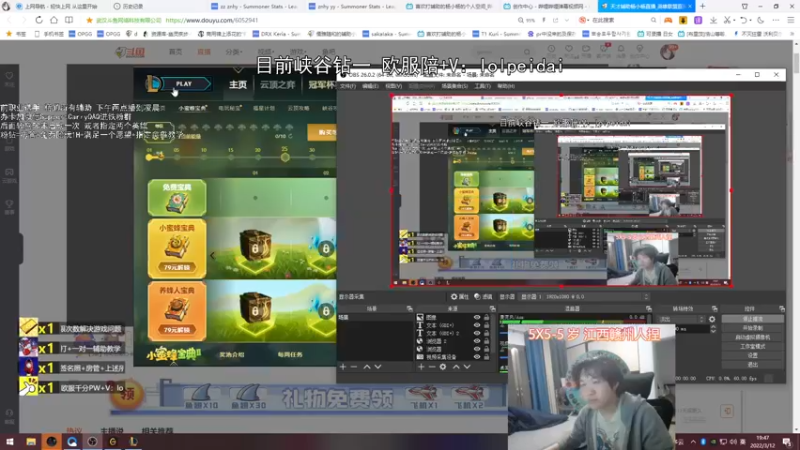Viewport: 800px width, 450px height.
Task: Click PLAY button in League client
Action: point(185,84)
